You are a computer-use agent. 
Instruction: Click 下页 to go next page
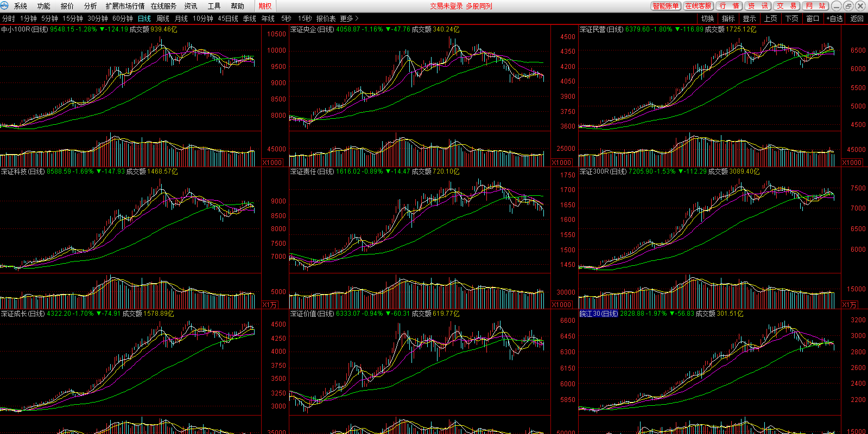point(791,18)
